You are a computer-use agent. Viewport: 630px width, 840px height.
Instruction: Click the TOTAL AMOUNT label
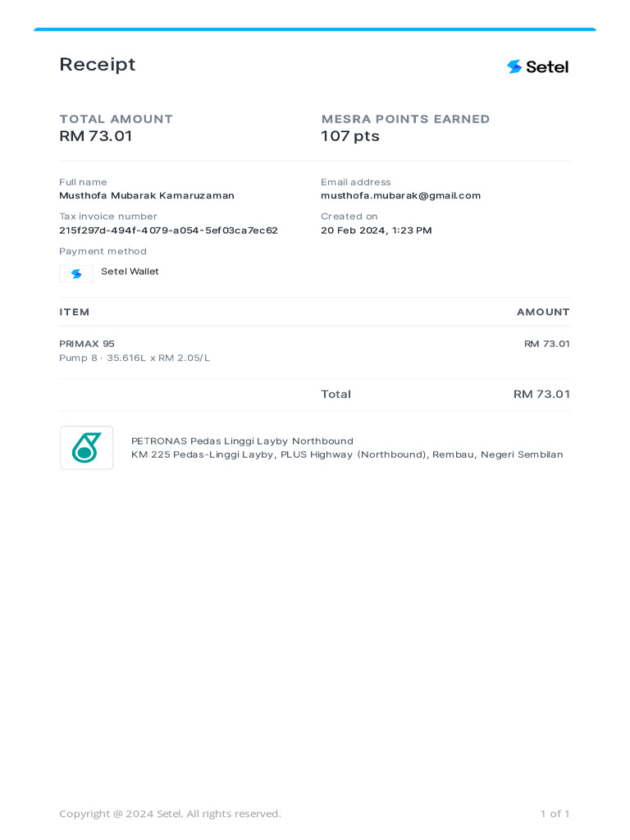point(116,119)
